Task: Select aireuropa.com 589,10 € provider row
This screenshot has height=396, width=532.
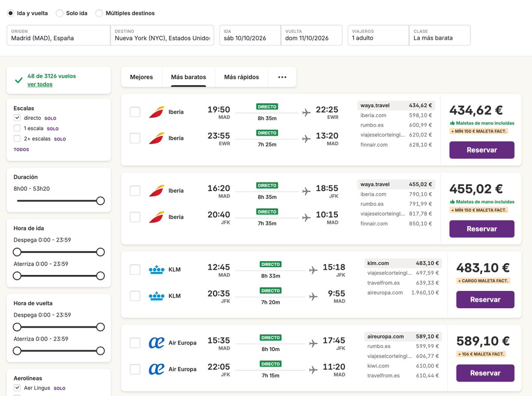Action: tap(403, 337)
